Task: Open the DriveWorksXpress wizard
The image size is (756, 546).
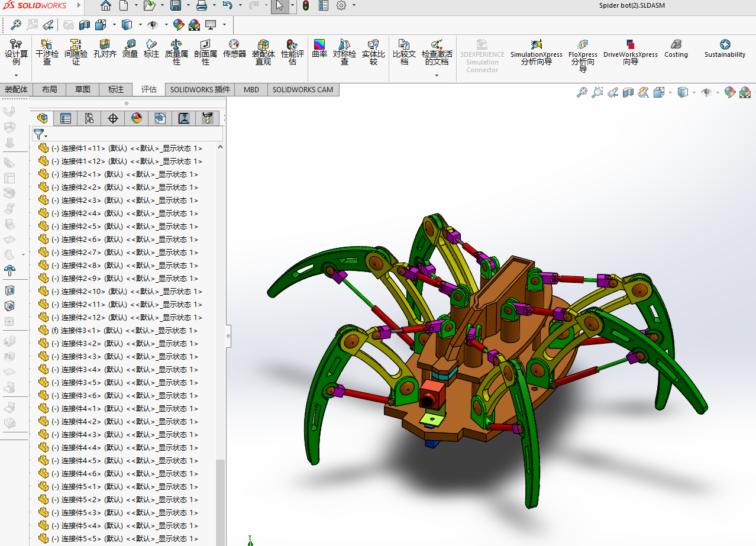Action: coord(631,51)
